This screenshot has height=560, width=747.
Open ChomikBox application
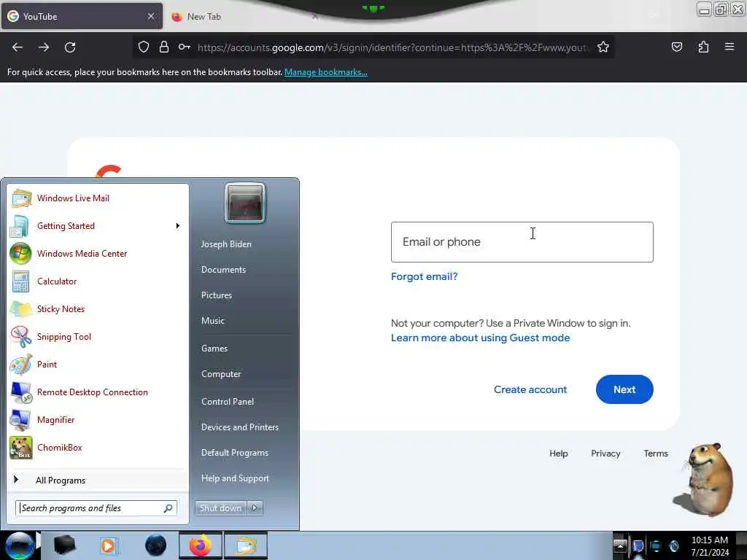coord(60,448)
